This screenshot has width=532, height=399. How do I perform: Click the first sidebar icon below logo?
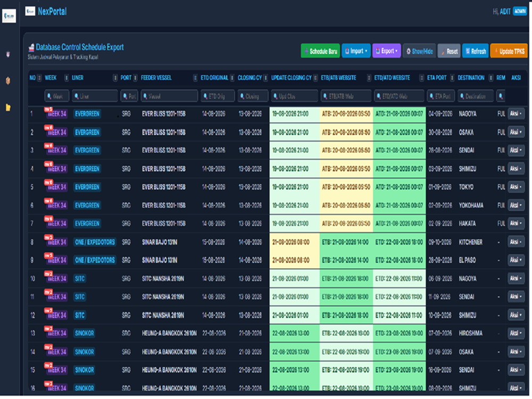click(x=8, y=54)
